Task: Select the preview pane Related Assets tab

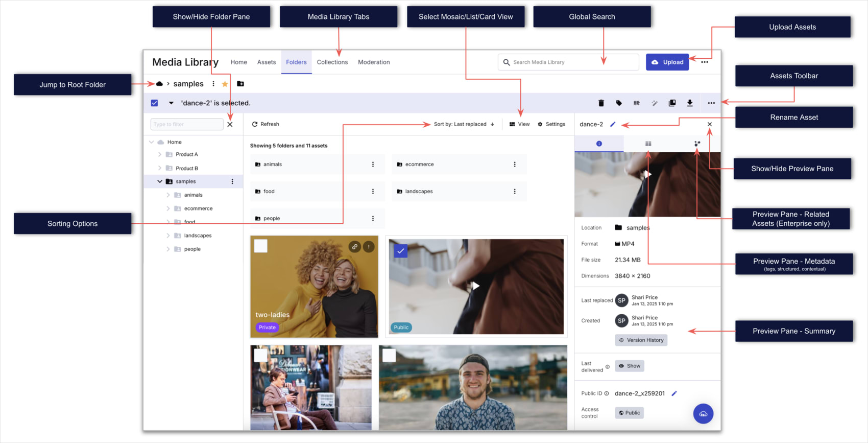Action: point(697,144)
